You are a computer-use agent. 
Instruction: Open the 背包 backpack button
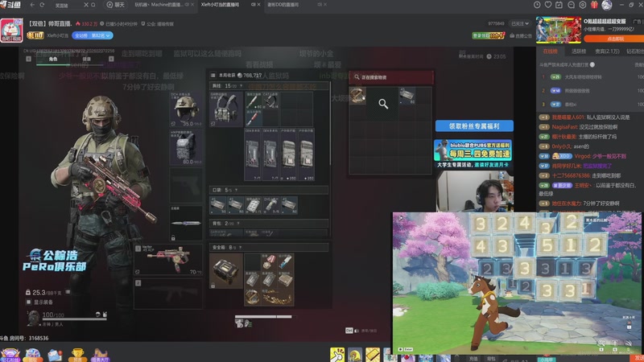pyautogui.click(x=491, y=359)
